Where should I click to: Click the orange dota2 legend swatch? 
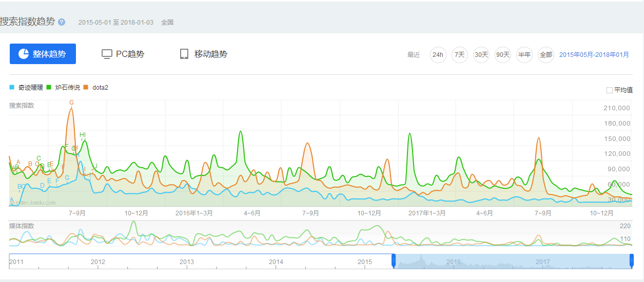click(x=87, y=88)
